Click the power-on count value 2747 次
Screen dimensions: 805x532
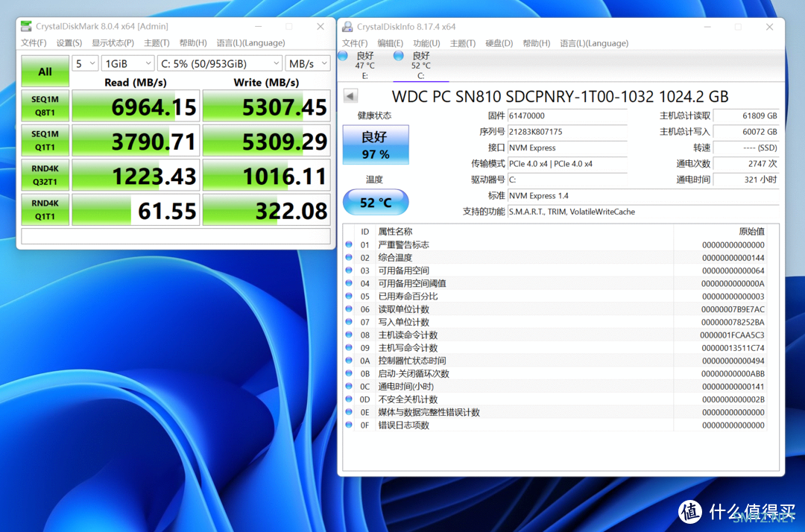pos(746,164)
